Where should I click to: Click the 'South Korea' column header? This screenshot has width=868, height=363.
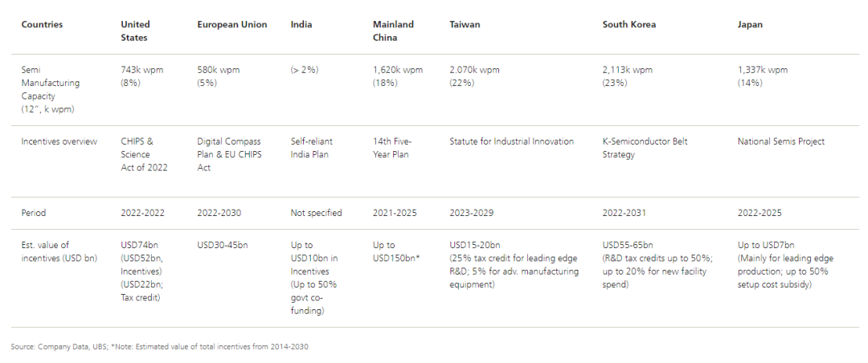pyautogui.click(x=628, y=24)
